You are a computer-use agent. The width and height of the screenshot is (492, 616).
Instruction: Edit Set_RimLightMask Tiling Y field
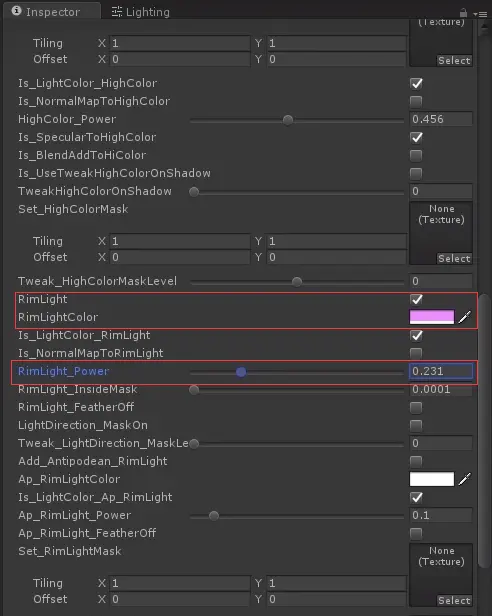[337, 583]
